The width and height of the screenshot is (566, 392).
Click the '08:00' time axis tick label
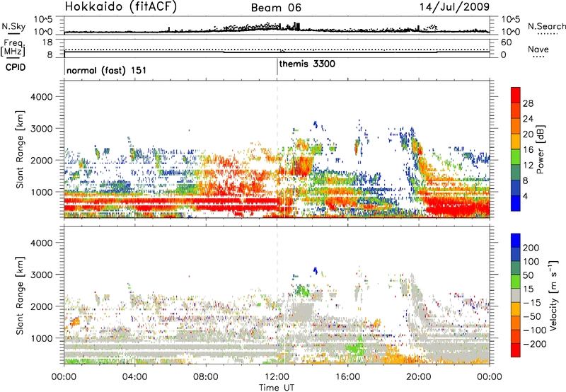tap(206, 377)
